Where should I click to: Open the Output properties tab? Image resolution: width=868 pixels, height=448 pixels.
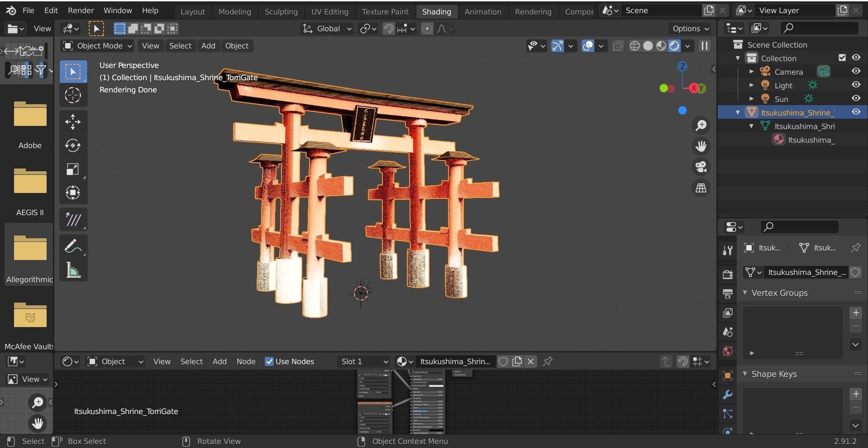(728, 294)
